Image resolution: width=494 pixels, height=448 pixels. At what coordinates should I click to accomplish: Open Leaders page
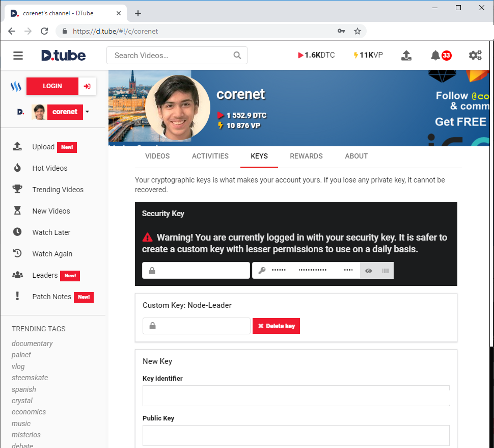[x=45, y=275]
